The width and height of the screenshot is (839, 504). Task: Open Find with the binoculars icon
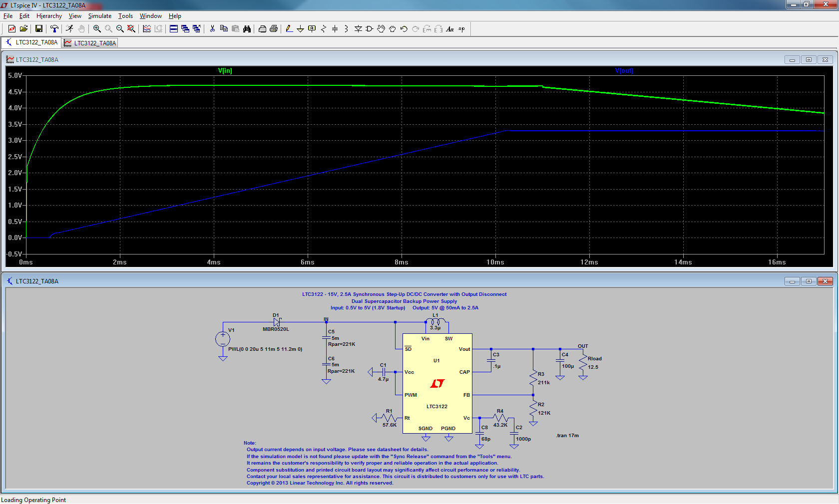247,29
